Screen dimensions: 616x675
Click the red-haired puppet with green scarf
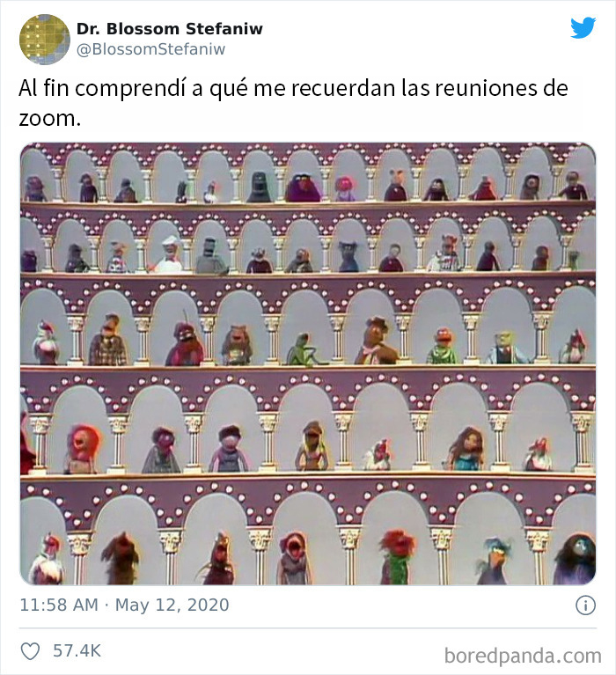pos(397,557)
